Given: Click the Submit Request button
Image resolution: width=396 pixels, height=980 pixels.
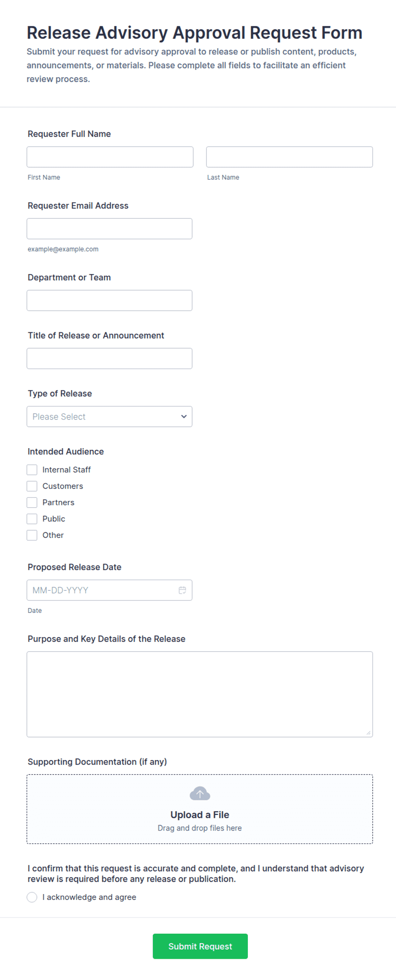Looking at the screenshot, I should point(200,946).
